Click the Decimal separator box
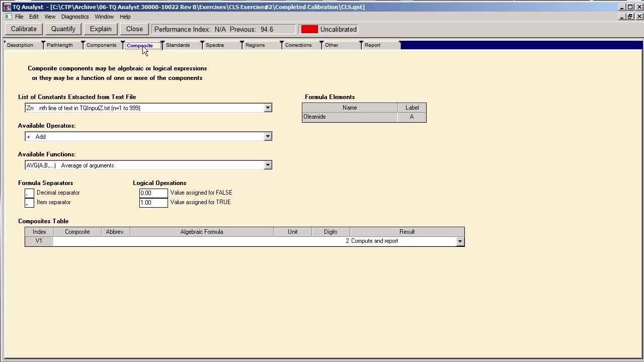The image size is (644, 362). point(29,193)
